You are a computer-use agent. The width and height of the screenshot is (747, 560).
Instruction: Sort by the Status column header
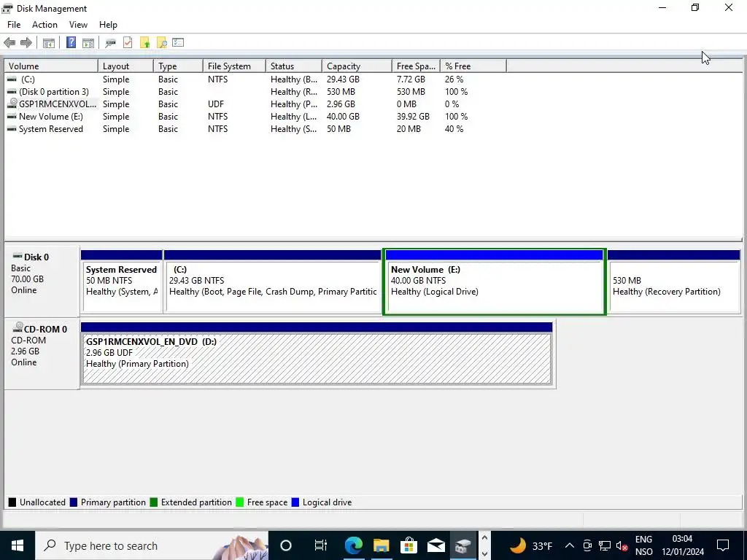pos(294,66)
